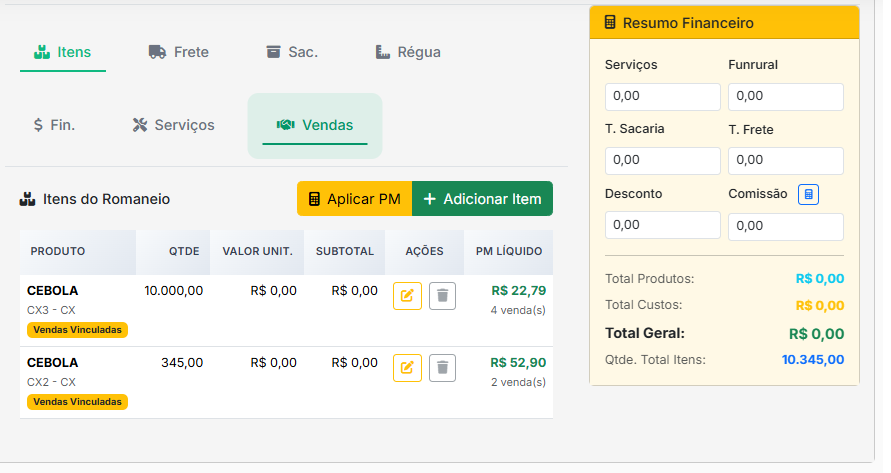
Task: Select the Vendas sub-tab
Action: point(315,125)
